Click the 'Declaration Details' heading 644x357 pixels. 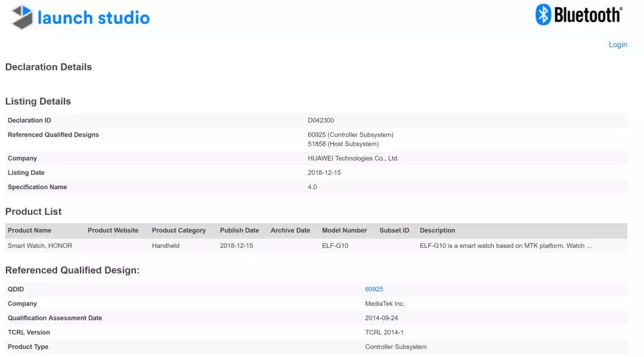48,67
